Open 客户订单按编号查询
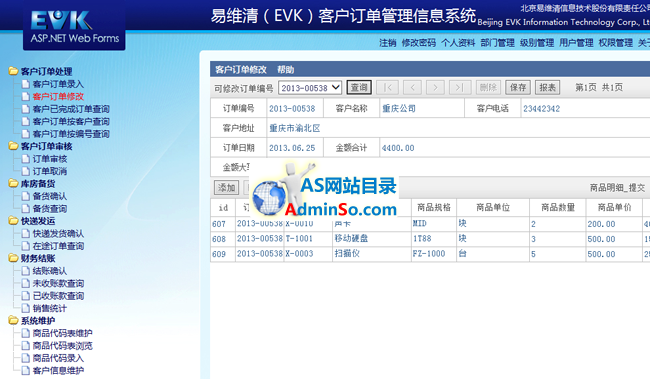This screenshot has height=379, width=650. 71,134
